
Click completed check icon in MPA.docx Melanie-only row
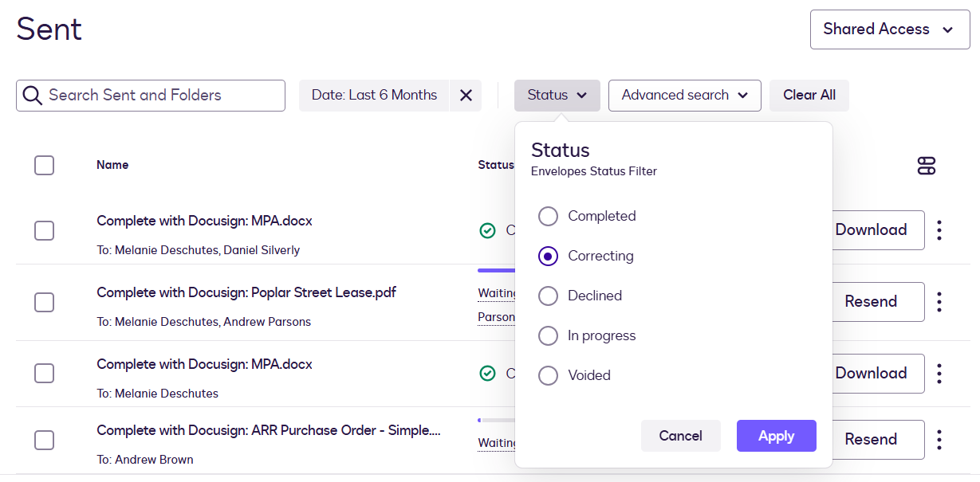coord(487,373)
